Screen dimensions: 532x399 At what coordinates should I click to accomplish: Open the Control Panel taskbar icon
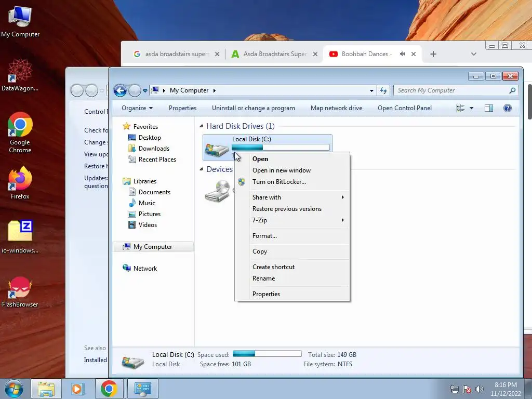click(x=142, y=389)
